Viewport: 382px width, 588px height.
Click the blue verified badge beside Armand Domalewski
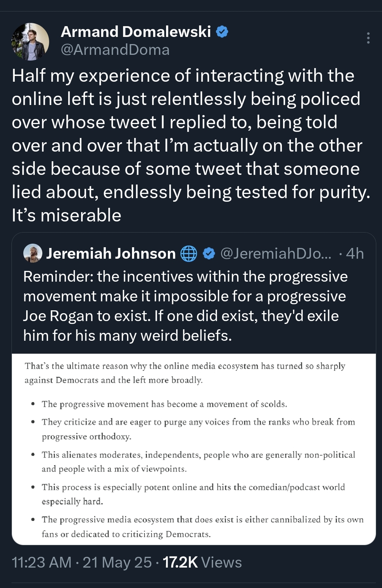222,32
